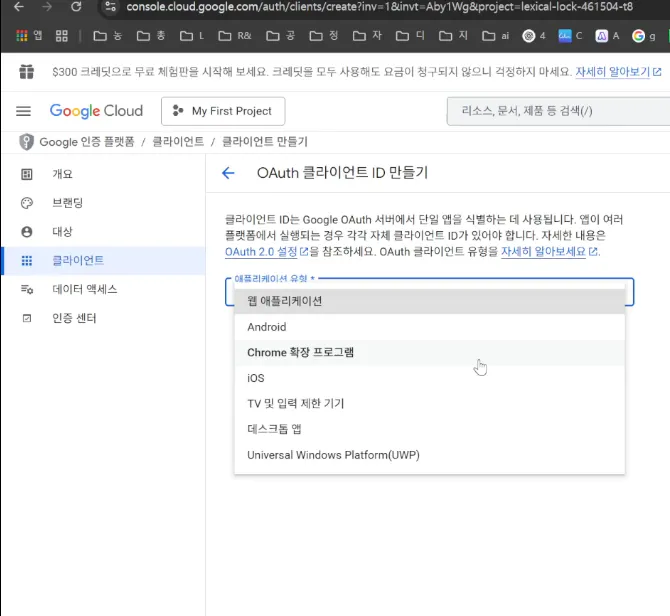670x616 pixels.
Task: Open the hamburger navigation menu
Action: coord(24,111)
